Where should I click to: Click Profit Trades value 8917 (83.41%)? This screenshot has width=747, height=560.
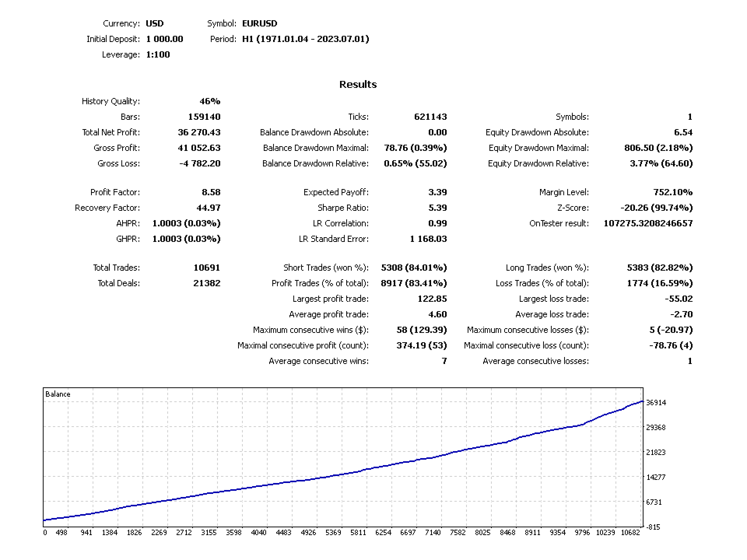pyautogui.click(x=414, y=283)
